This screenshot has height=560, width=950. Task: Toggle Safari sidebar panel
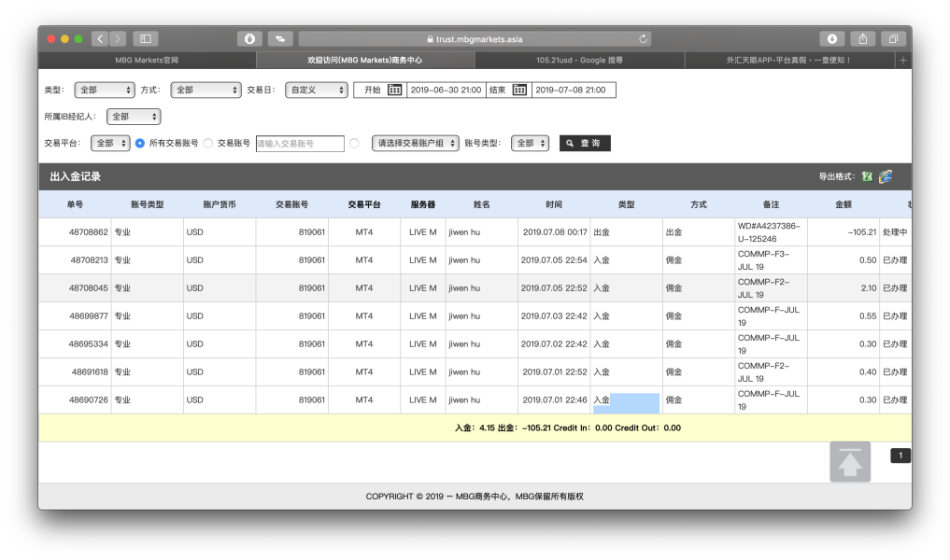pyautogui.click(x=145, y=38)
